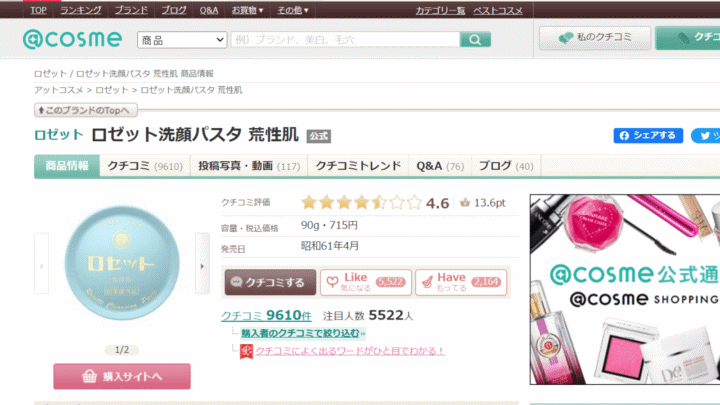Switch to the ブログ (40) tab
The image size is (720, 405).
(506, 166)
